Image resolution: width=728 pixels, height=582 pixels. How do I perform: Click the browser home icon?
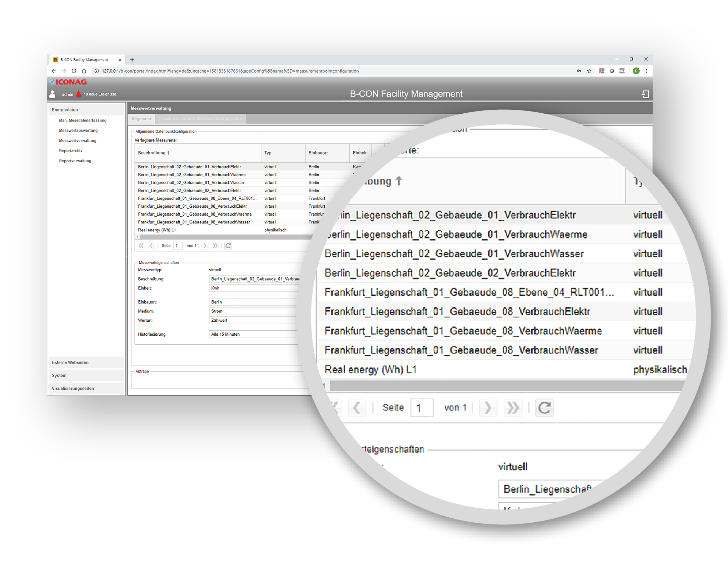pyautogui.click(x=84, y=71)
